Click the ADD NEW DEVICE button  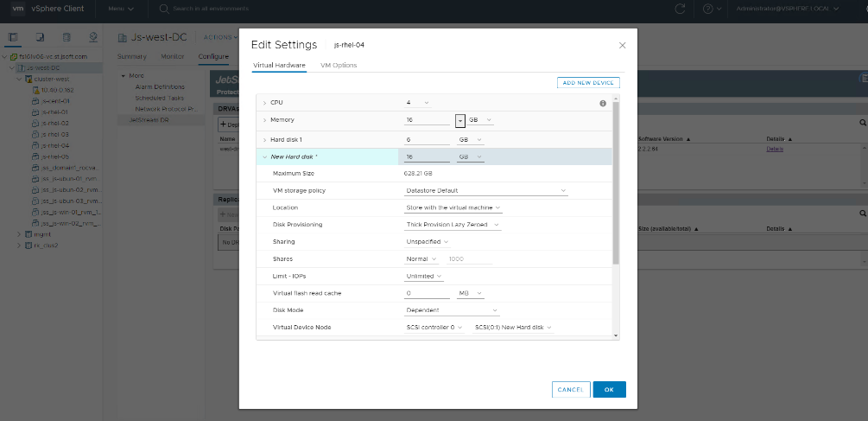(x=588, y=82)
